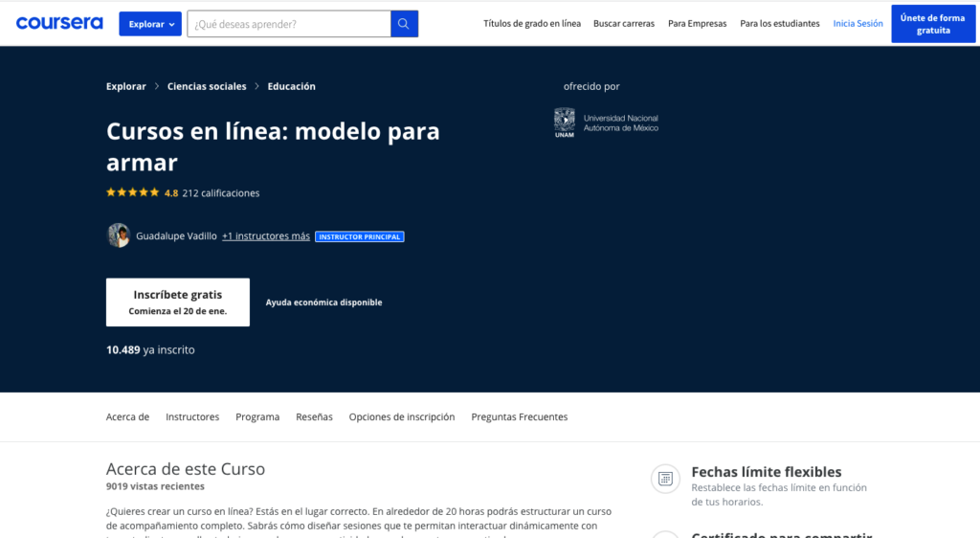The height and width of the screenshot is (538, 980).
Task: Switch to the 'Programa' tab
Action: (x=257, y=417)
